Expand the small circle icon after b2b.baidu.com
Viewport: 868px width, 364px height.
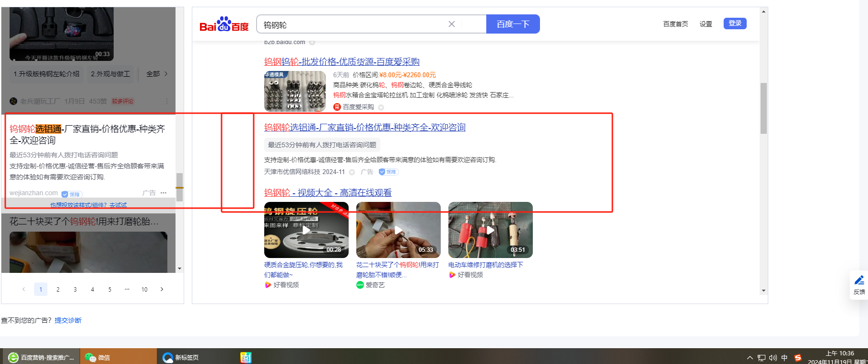(x=312, y=43)
